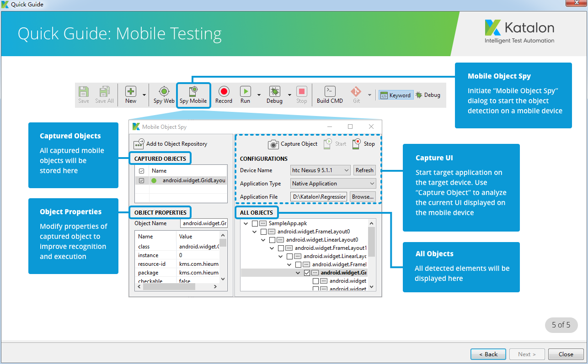Click the red Record button icon
588x364 pixels.
224,91
